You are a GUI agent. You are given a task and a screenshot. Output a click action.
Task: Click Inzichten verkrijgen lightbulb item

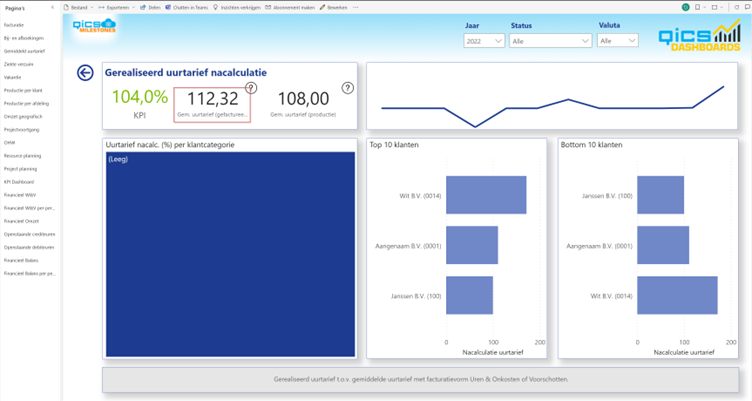click(236, 8)
